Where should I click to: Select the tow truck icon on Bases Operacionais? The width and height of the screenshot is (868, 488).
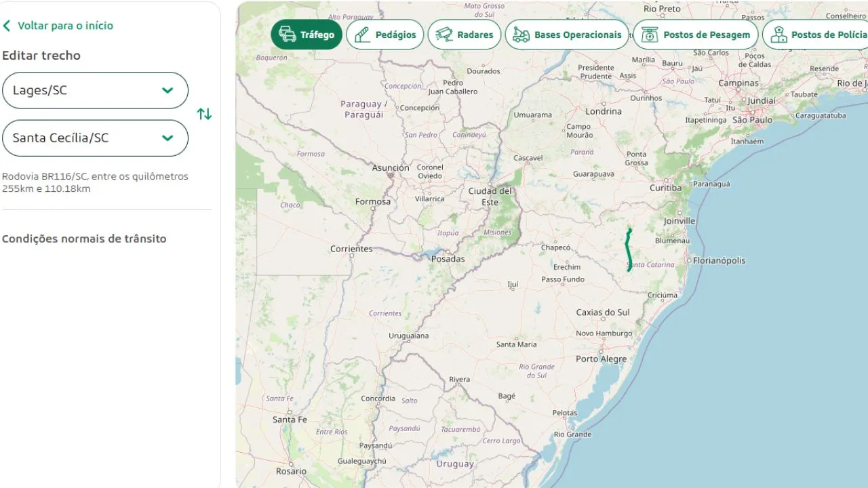coord(521,34)
